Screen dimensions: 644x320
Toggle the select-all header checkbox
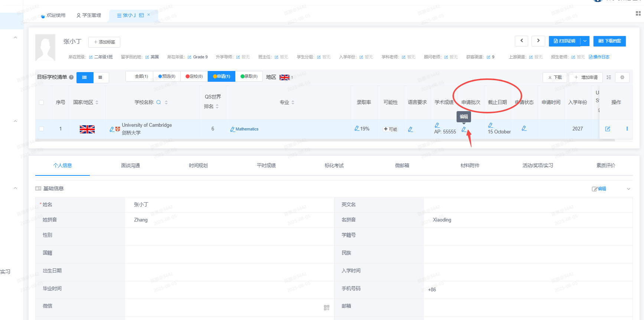[42, 102]
